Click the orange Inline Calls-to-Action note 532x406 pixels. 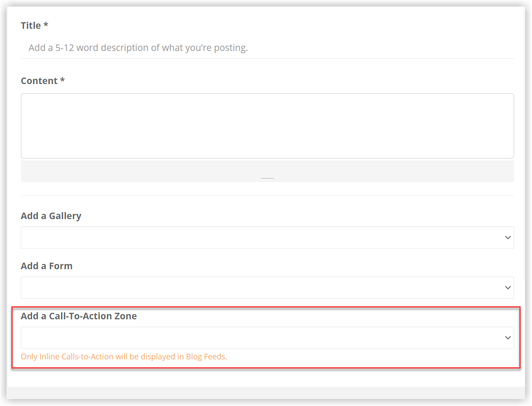[x=124, y=357]
